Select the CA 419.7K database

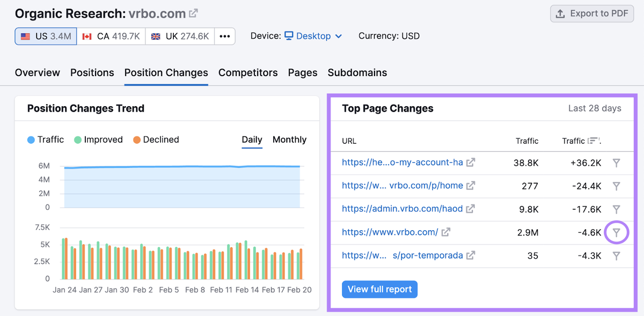point(111,36)
